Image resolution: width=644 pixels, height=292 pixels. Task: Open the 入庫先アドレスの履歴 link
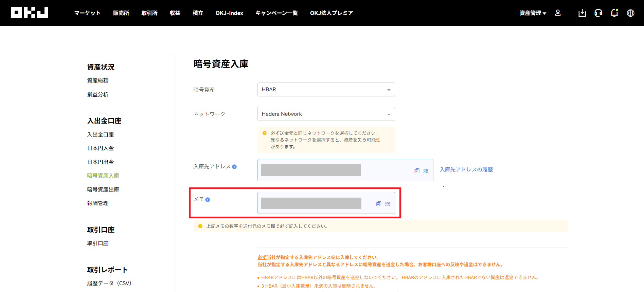pos(466,169)
